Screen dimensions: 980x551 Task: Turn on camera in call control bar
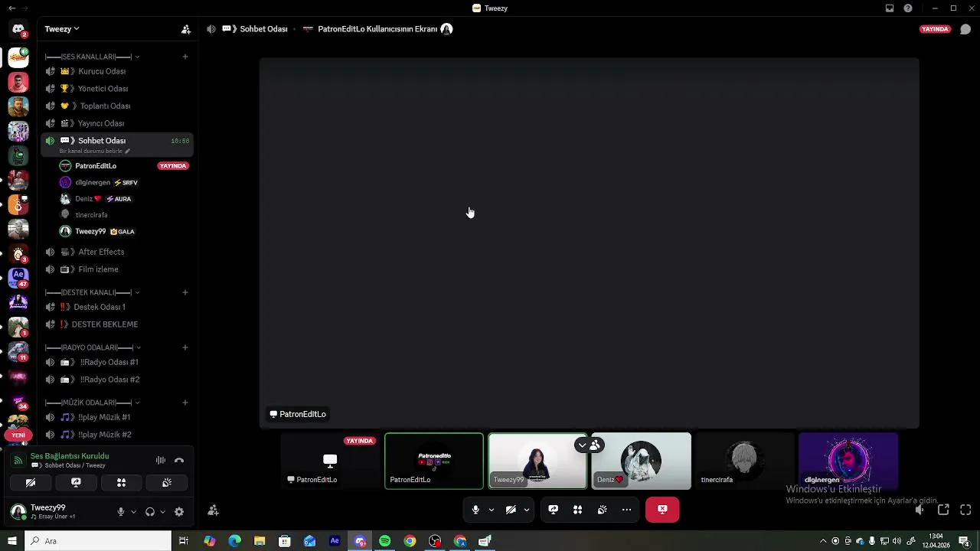coord(511,510)
